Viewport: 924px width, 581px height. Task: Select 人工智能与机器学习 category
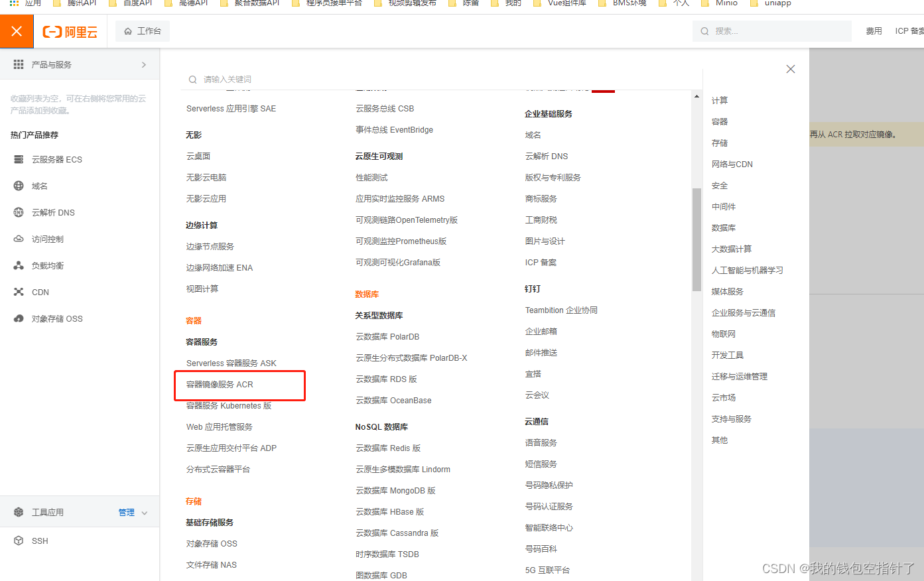[748, 271]
